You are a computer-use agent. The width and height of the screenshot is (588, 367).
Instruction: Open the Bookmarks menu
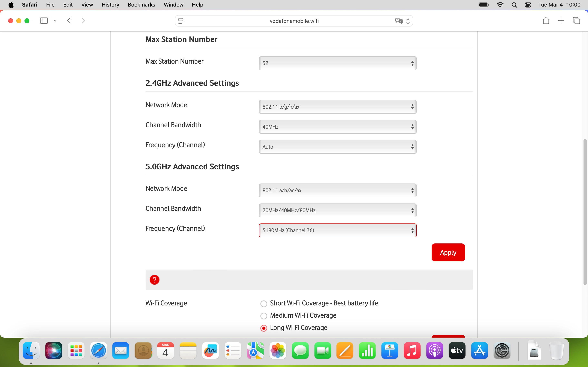141,5
